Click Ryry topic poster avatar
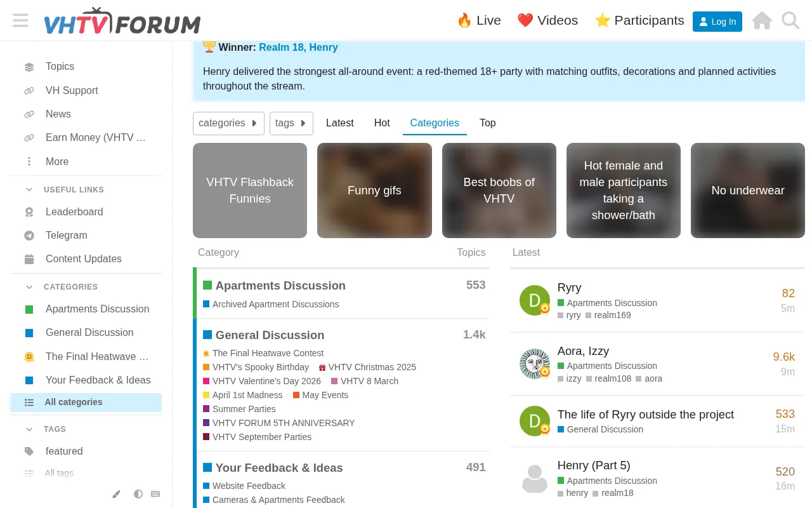This screenshot has width=812, height=508. pos(535,300)
